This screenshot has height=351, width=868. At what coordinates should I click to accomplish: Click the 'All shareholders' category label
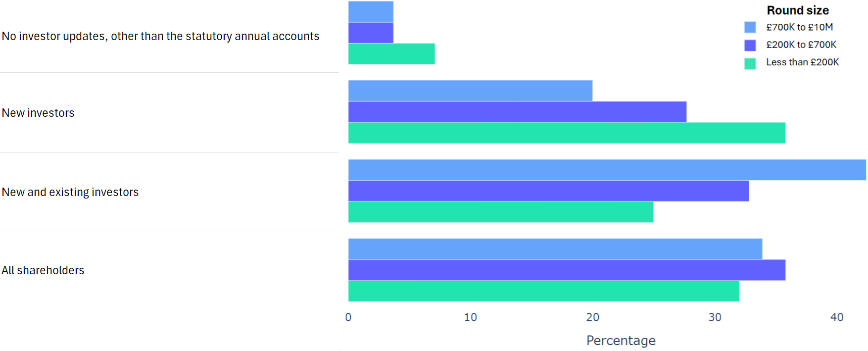tap(43, 270)
